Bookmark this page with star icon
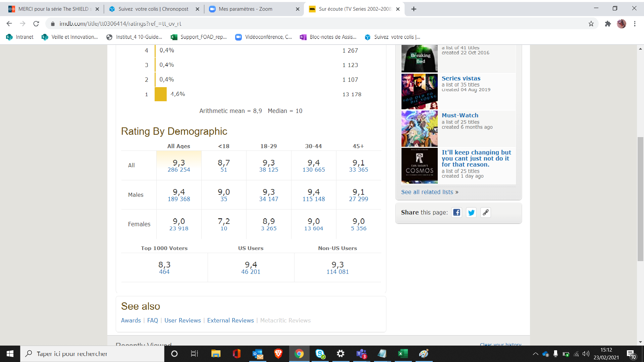The width and height of the screenshot is (644, 362). pos(591,24)
